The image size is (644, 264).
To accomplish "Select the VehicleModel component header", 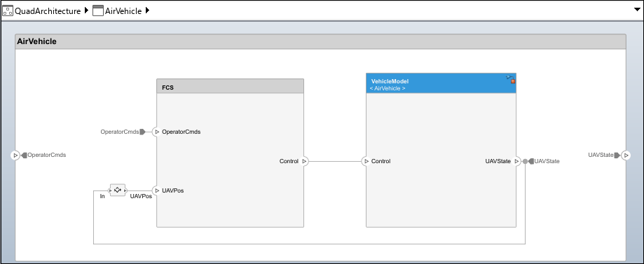I will tap(441, 83).
